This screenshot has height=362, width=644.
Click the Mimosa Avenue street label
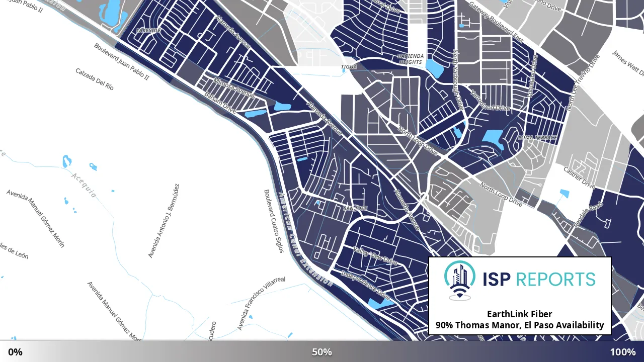(233, 88)
